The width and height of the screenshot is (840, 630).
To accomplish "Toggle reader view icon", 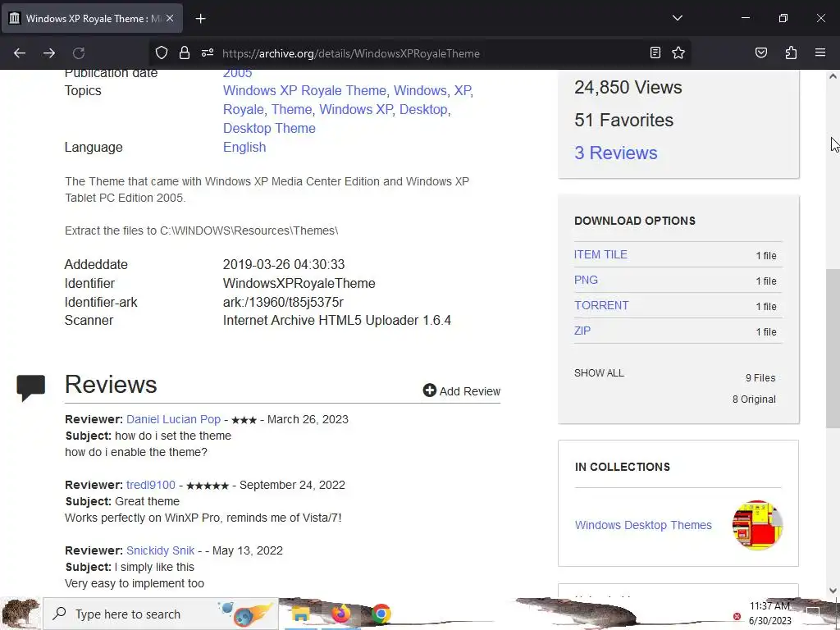I will click(655, 52).
